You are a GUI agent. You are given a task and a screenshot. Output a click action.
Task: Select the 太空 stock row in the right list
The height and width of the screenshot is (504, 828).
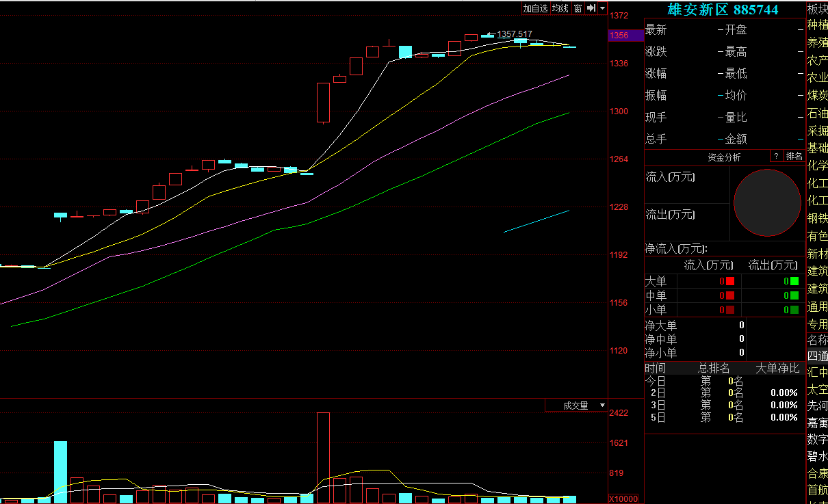pyautogui.click(x=818, y=389)
